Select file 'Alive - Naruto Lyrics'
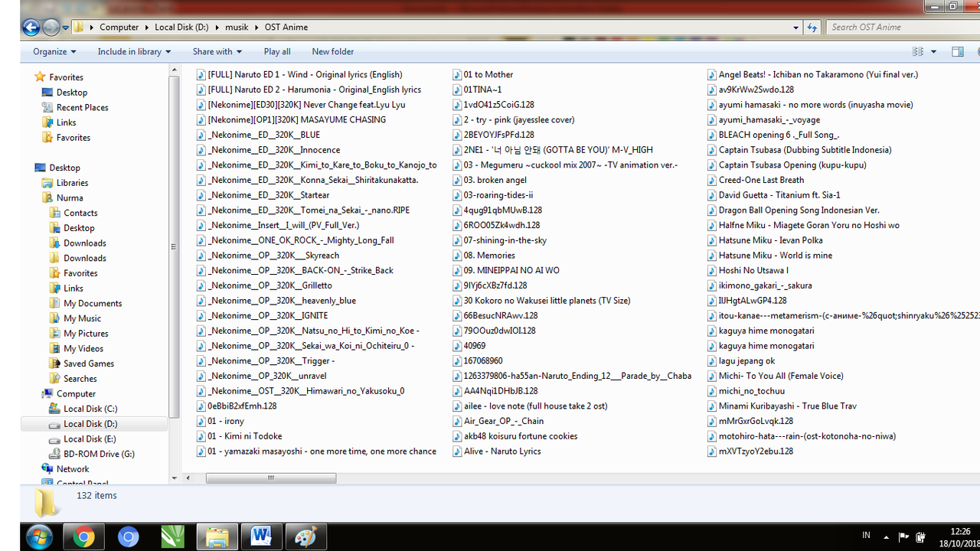 click(x=502, y=451)
